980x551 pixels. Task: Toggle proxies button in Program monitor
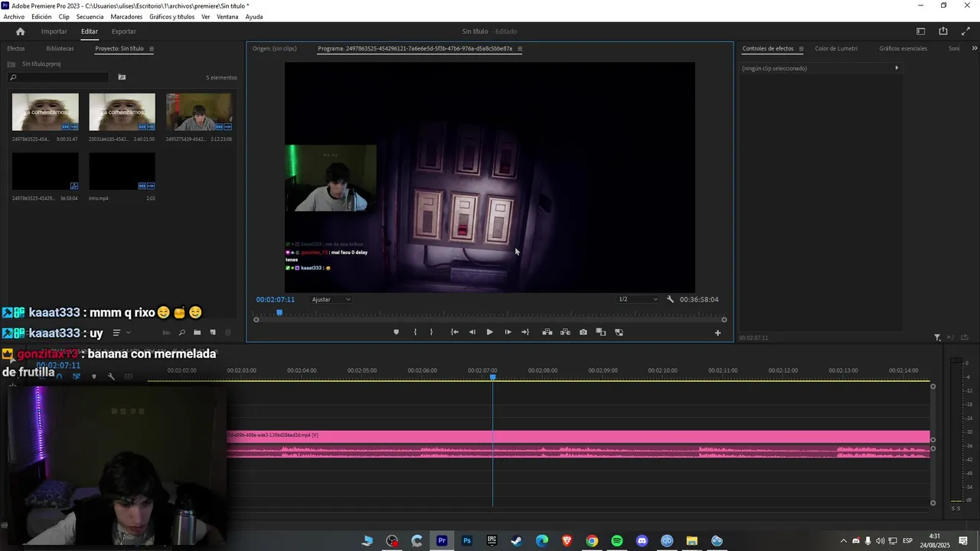619,332
